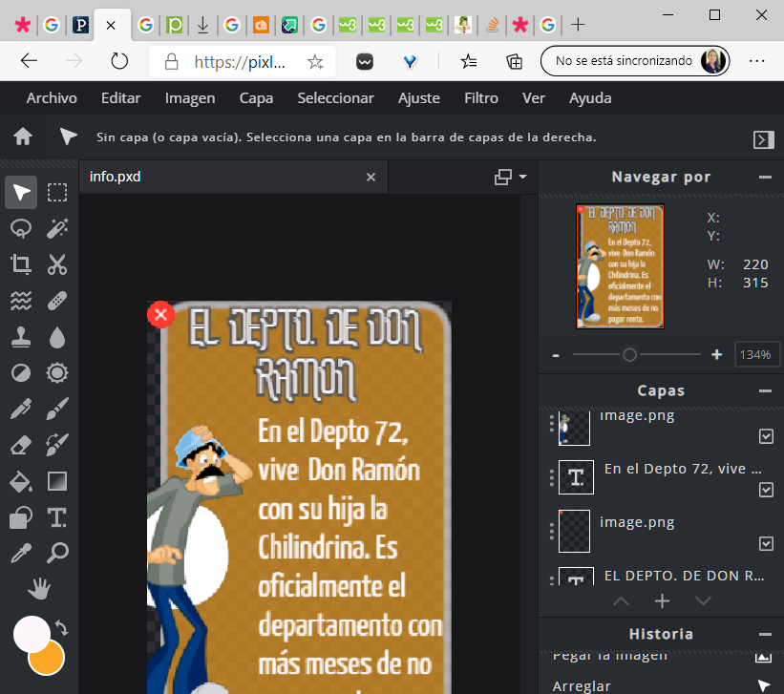
Task: Select the Paint Bucket fill tool
Action: (21, 480)
